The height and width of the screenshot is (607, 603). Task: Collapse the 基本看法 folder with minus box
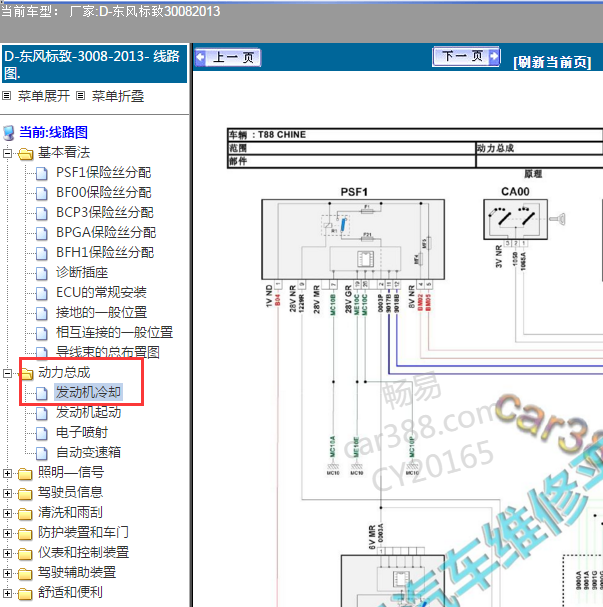(7, 153)
